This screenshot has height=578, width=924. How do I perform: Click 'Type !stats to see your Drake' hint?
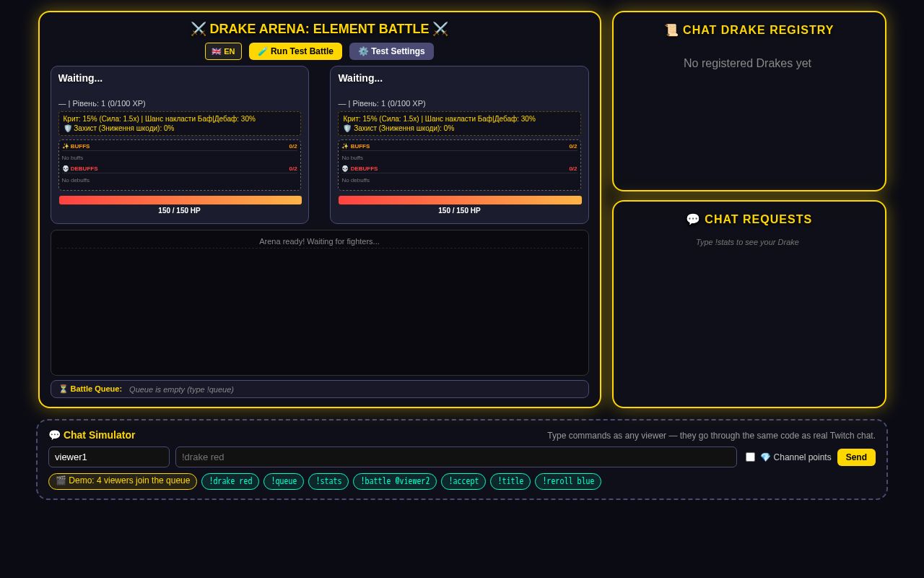click(747, 242)
